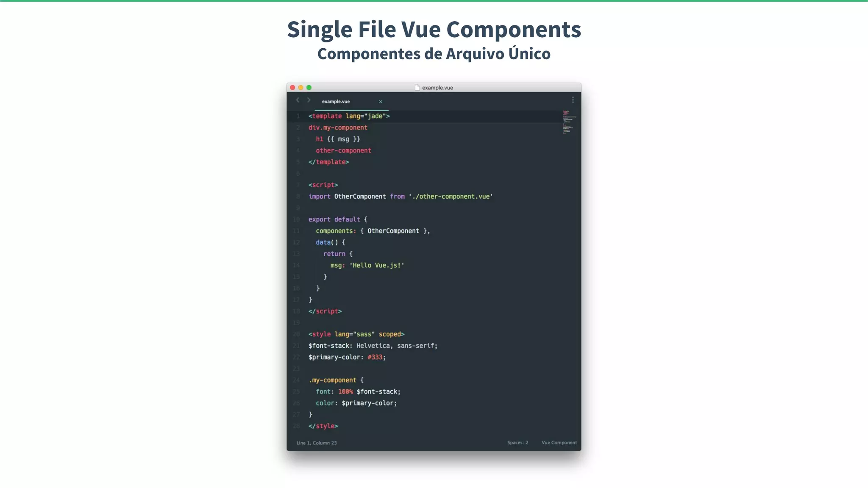The image size is (868, 488).
Task: Click the components: { OtherComponent } line
Action: point(373,231)
